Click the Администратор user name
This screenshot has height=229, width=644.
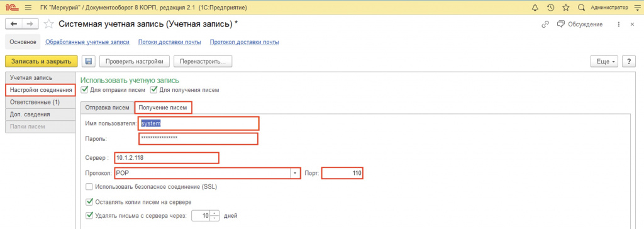coord(609,8)
